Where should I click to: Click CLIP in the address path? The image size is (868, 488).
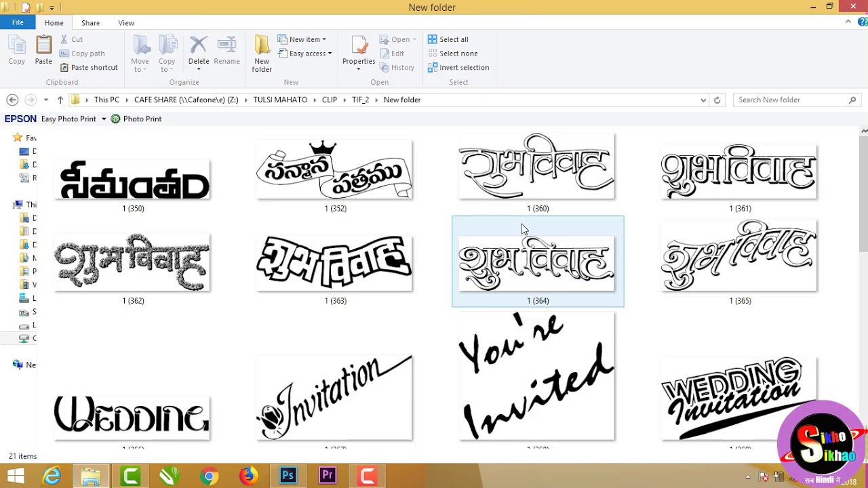[x=330, y=100]
